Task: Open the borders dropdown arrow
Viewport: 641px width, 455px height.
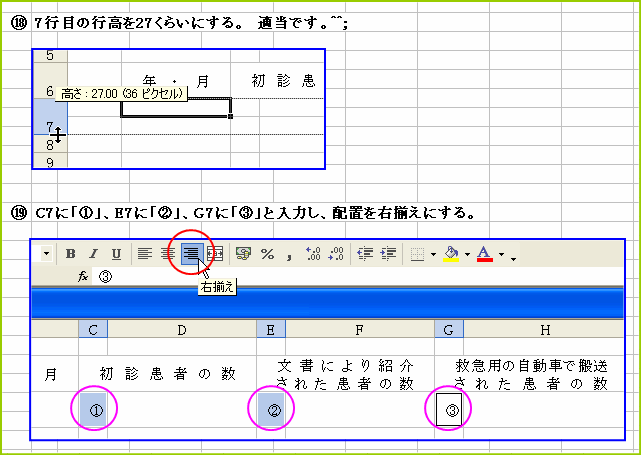Action: tap(433, 255)
